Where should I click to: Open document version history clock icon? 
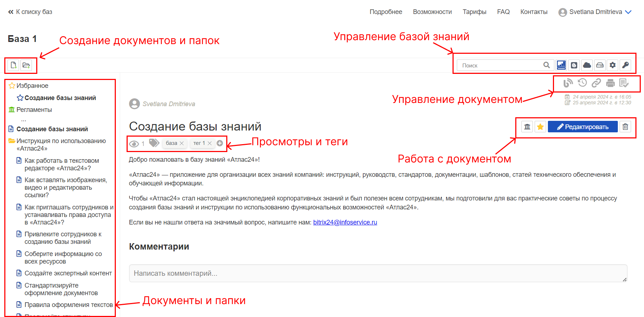tap(582, 83)
